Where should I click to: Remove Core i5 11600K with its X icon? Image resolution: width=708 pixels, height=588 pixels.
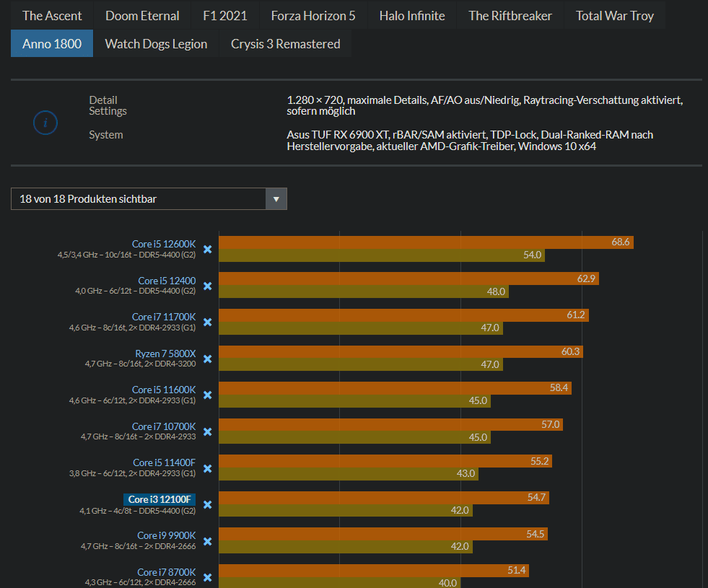pyautogui.click(x=208, y=395)
